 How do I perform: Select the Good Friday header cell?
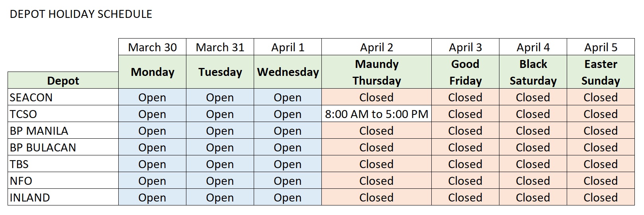click(465, 72)
